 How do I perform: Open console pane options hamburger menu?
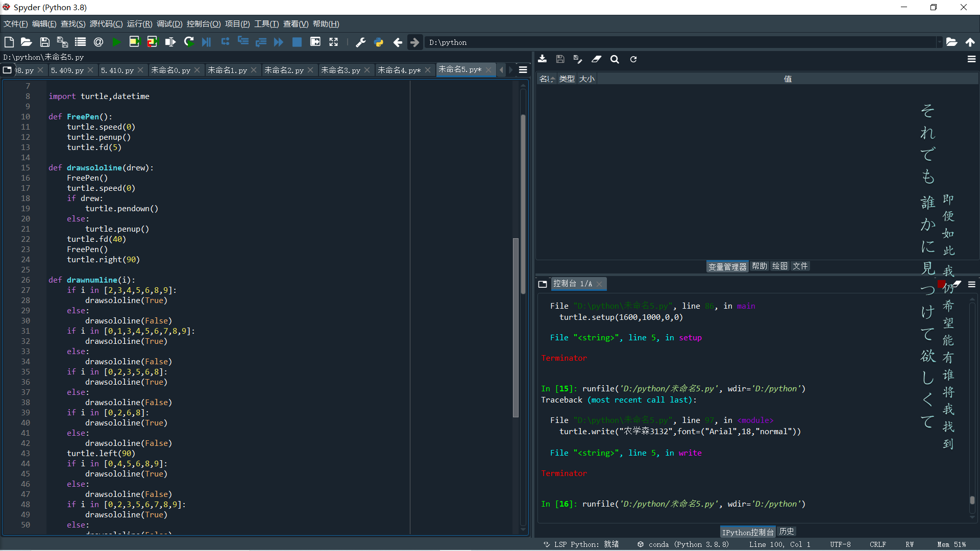coord(972,284)
